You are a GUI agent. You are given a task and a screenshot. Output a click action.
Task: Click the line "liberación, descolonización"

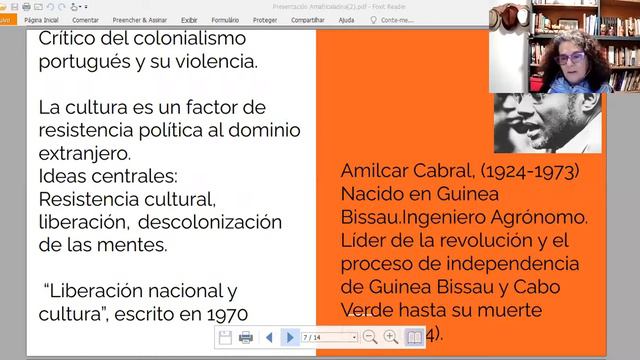coord(160,222)
